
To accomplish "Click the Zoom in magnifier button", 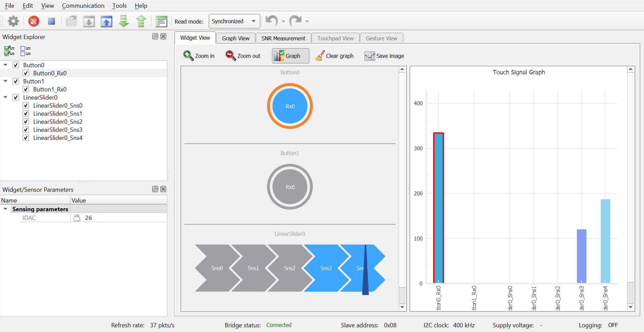I will coord(199,56).
